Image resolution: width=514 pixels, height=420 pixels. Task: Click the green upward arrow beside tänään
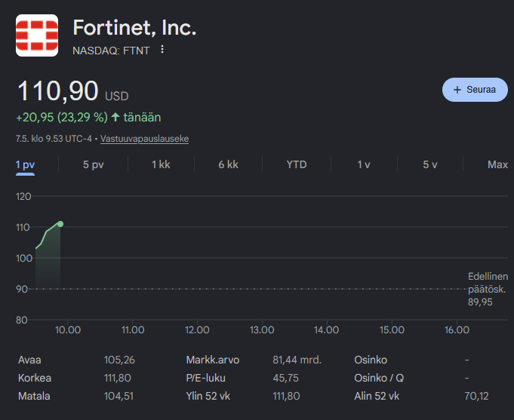coord(115,117)
